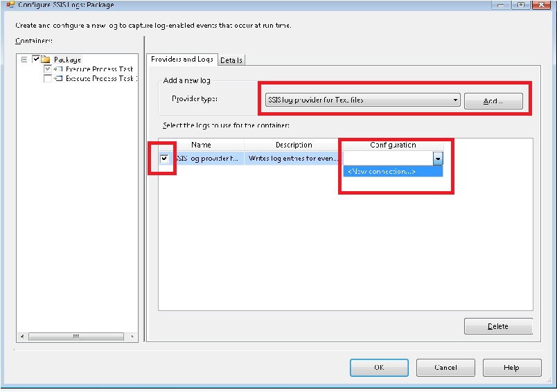The height and width of the screenshot is (392, 557).
Task: Select the Providers and Logs tab
Action: pos(182,60)
